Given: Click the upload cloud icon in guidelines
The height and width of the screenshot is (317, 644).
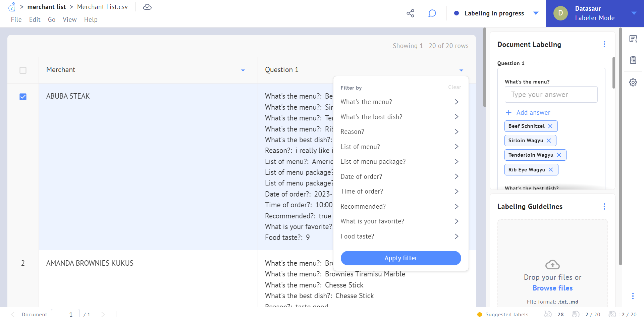Looking at the screenshot, I should pos(552,265).
